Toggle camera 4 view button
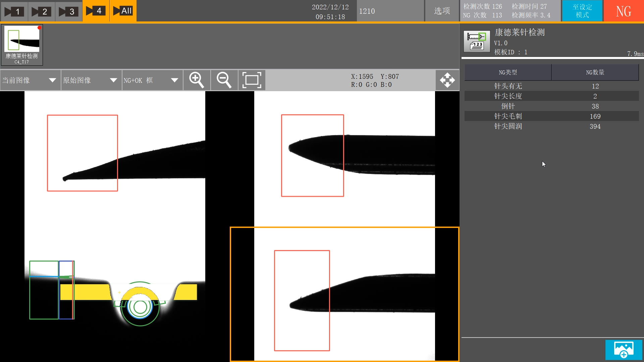 (96, 11)
